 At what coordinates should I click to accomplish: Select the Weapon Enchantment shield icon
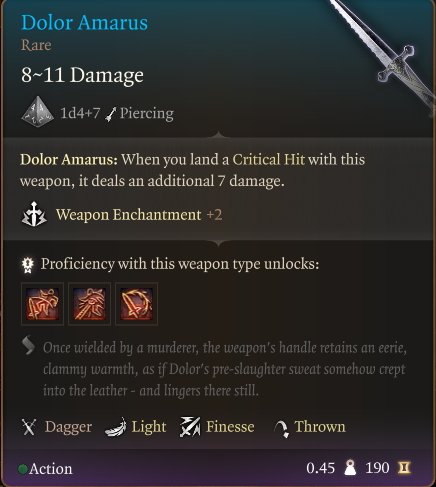coord(34,214)
